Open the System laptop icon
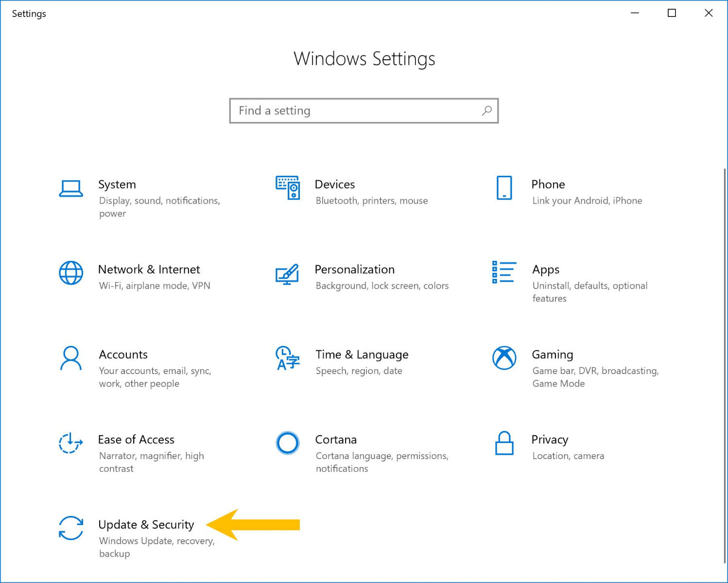Screen dimensions: 728x583 [71, 189]
